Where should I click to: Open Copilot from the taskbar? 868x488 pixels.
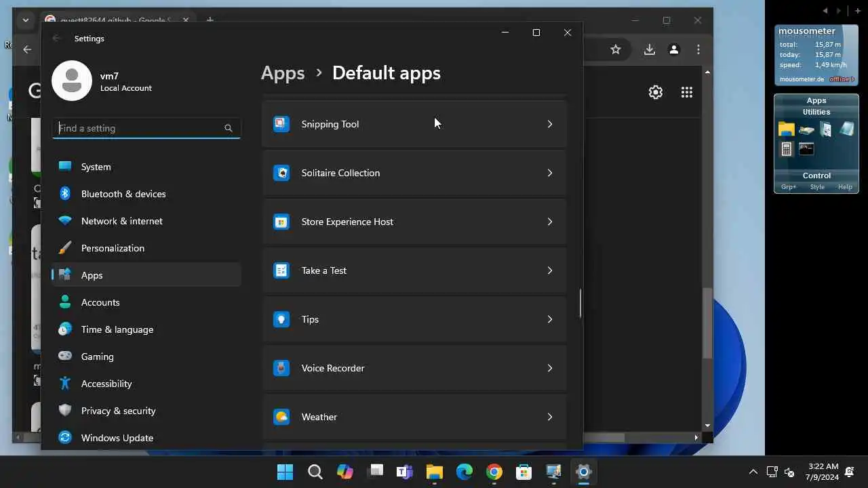click(345, 472)
